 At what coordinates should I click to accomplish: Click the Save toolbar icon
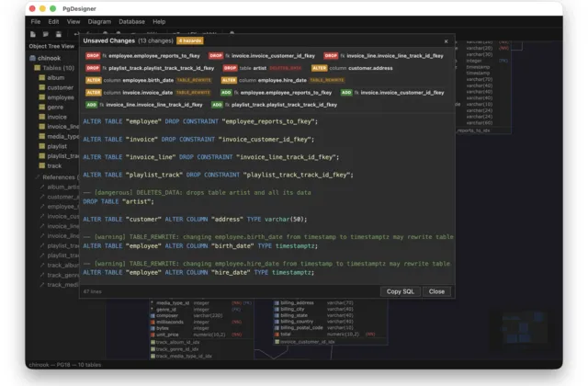point(59,34)
